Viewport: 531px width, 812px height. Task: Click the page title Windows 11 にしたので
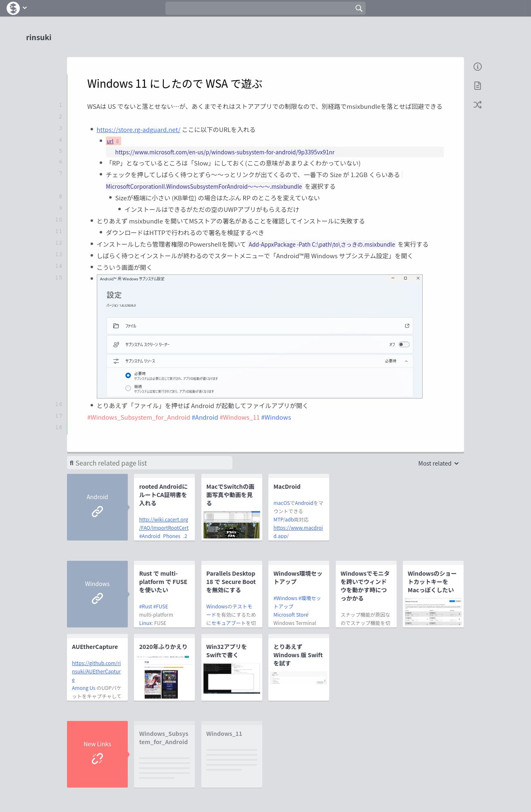pyautogui.click(x=175, y=84)
